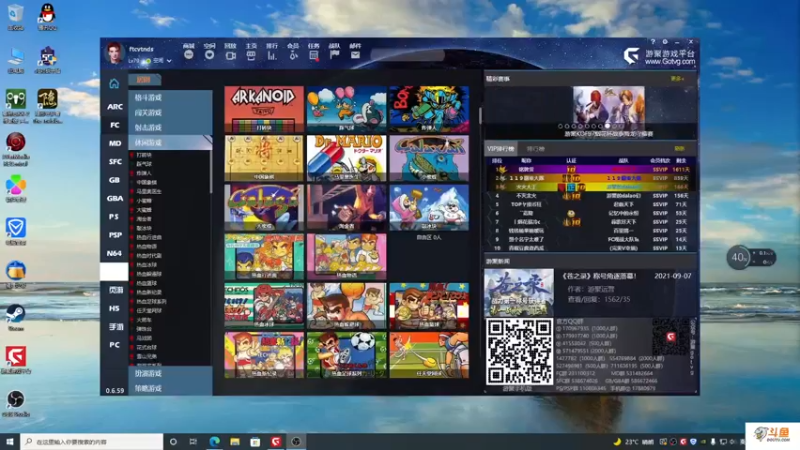Switch to the 排行榜 tab
800x450 pixels.
tap(535, 149)
